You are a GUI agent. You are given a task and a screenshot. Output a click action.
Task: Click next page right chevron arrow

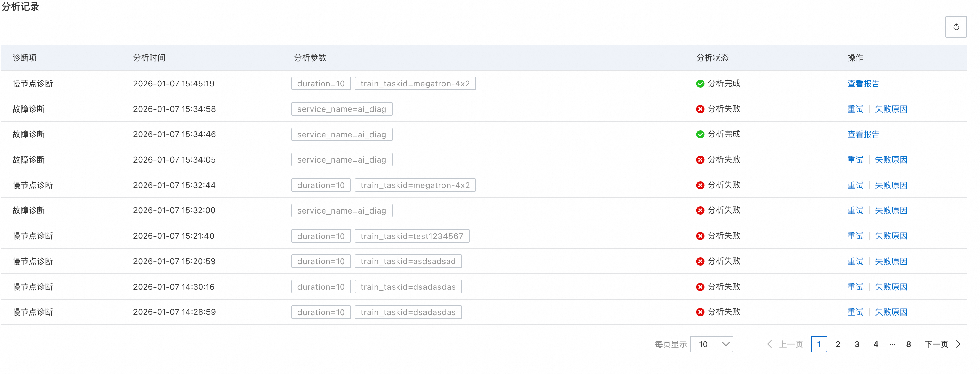click(959, 344)
